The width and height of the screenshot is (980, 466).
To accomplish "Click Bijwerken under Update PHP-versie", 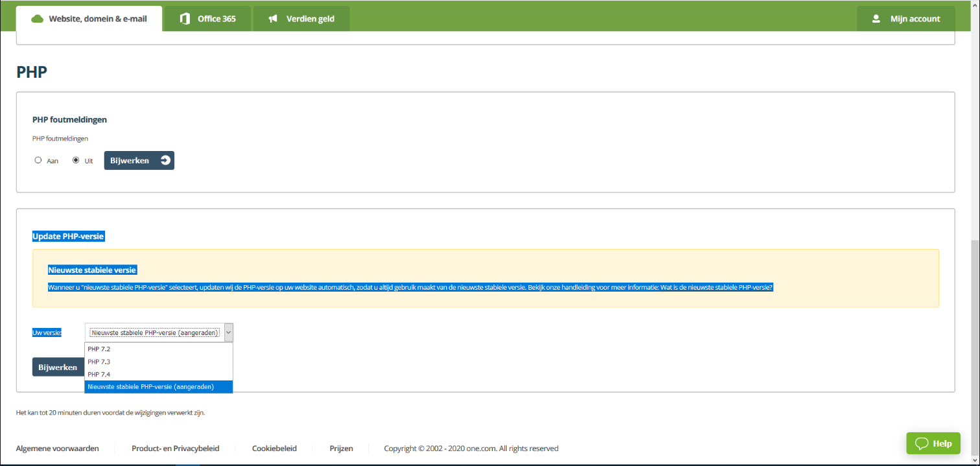I will [58, 367].
